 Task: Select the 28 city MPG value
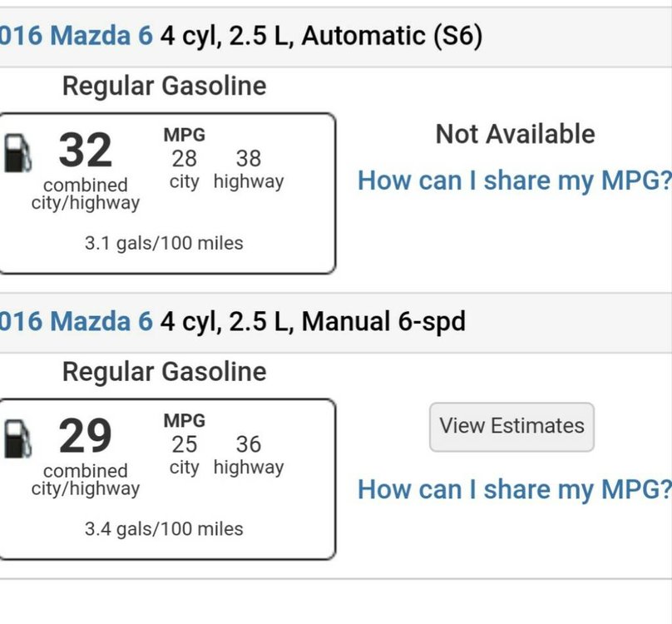coord(185,158)
